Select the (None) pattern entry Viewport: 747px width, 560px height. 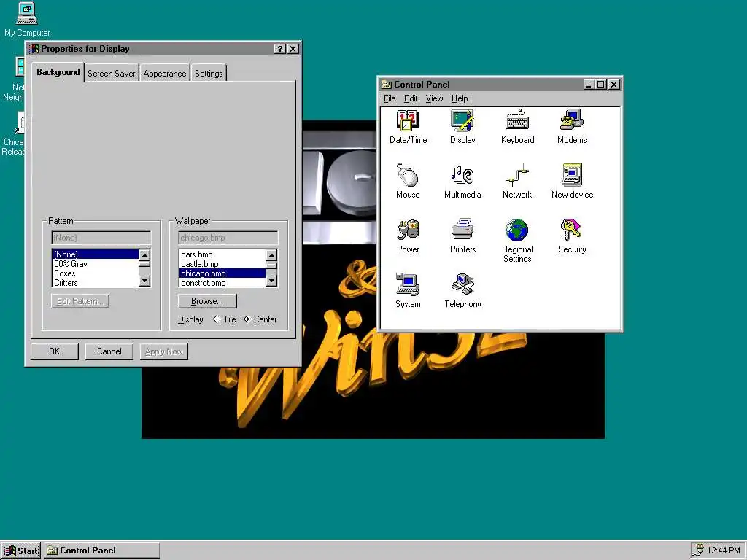tap(95, 254)
